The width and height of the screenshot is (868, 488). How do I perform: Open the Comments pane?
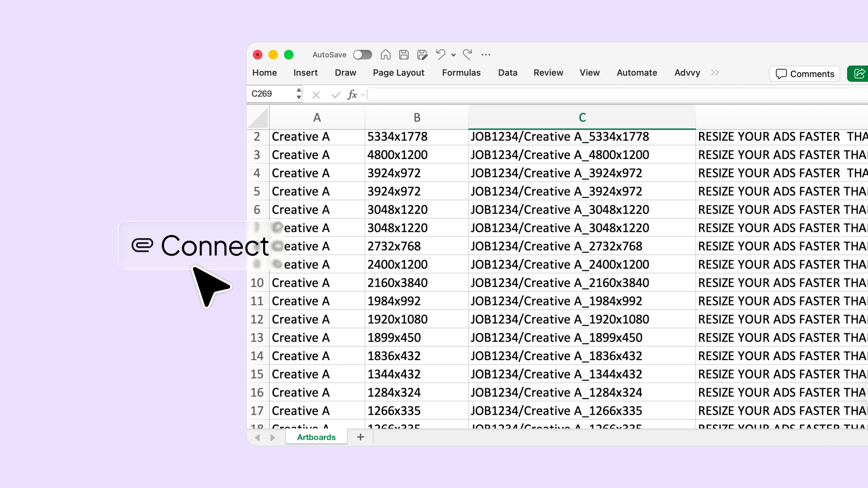pyautogui.click(x=805, y=74)
